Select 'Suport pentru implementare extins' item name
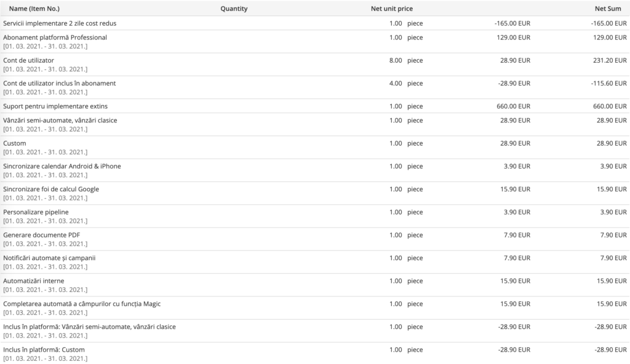Viewport: 630px width, 364px height. tap(55, 106)
